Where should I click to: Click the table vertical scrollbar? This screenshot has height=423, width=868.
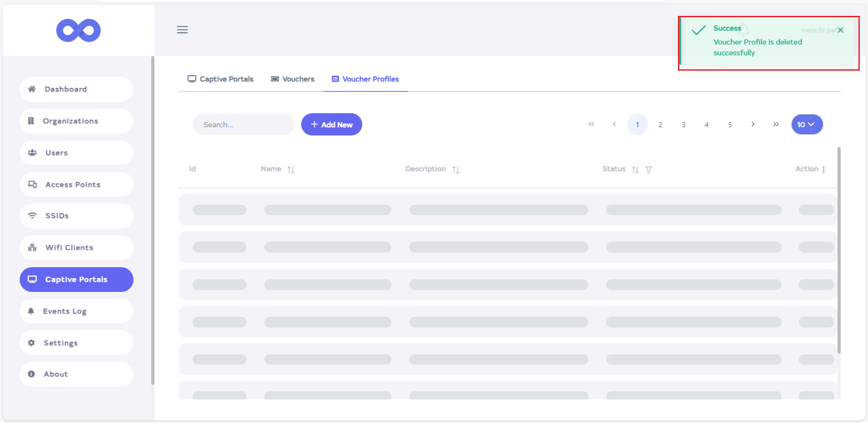tap(839, 249)
